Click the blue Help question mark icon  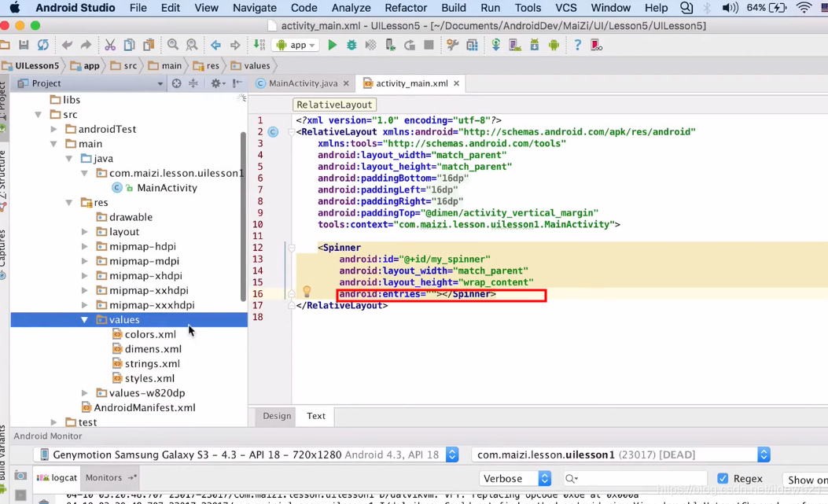(x=578, y=46)
